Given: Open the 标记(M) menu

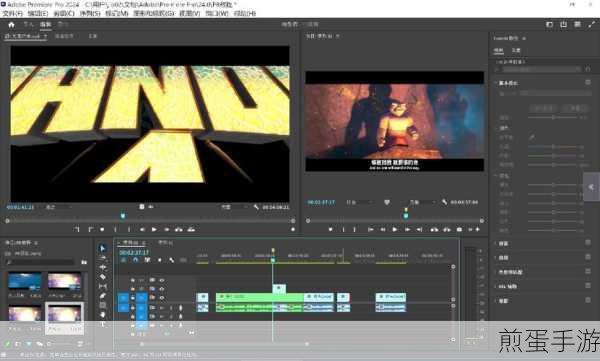Looking at the screenshot, I should [x=117, y=13].
